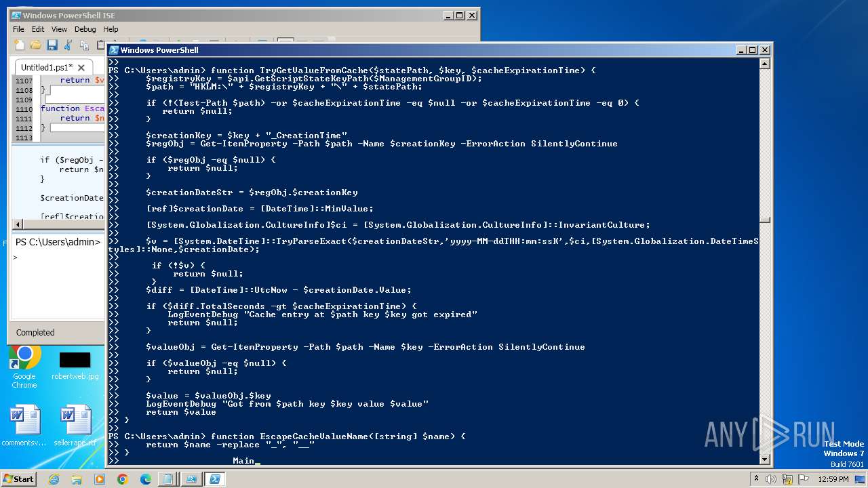Click the Completed status text in ISE
This screenshot has height=488, width=868.
[x=35, y=332]
